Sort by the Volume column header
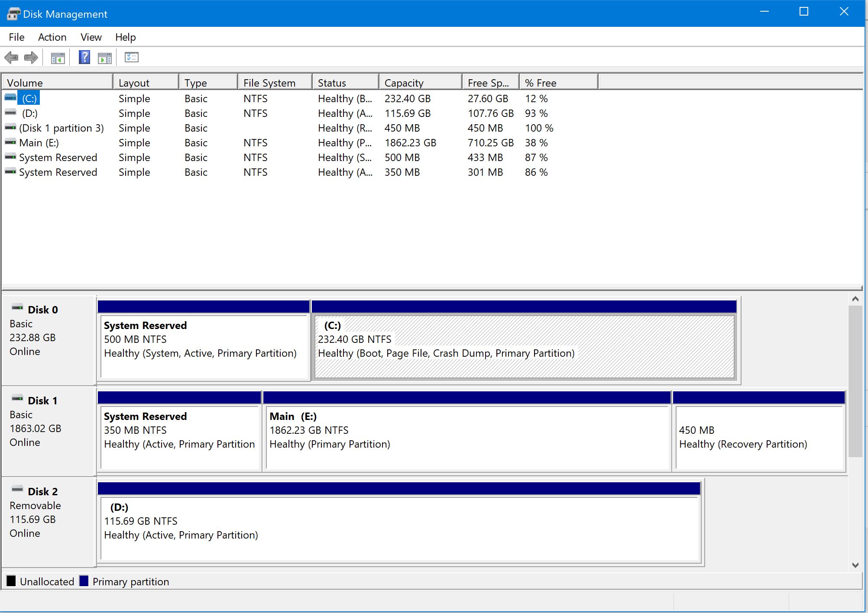Viewport: 868px width, 613px height. (x=57, y=83)
